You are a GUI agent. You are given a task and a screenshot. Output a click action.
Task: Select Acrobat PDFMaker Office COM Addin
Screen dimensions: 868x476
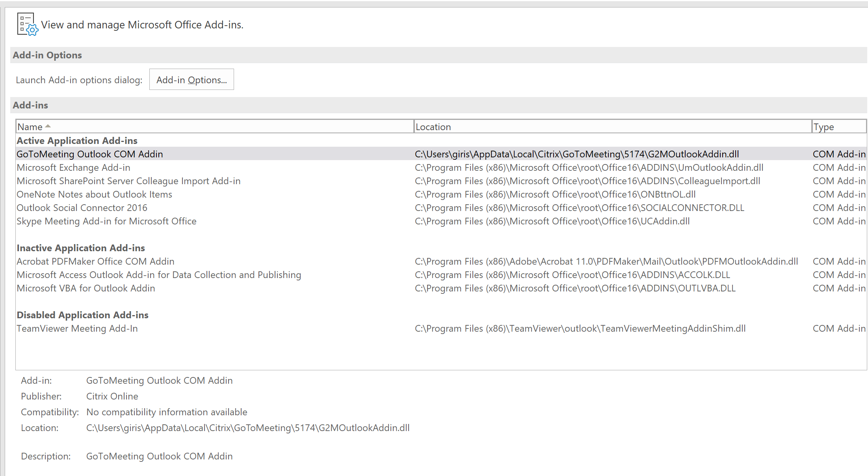[441, 261]
